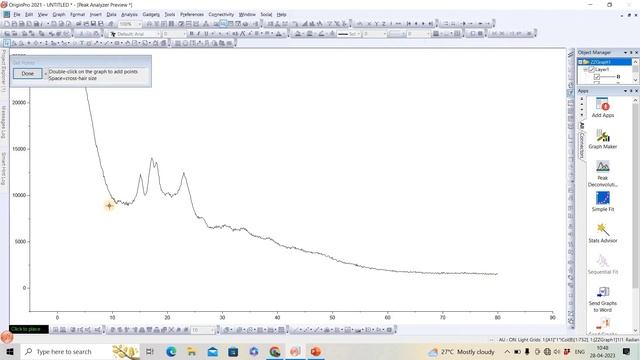Switch to the All tab in Apps
This screenshot has width=640, height=360.
click(x=582, y=125)
